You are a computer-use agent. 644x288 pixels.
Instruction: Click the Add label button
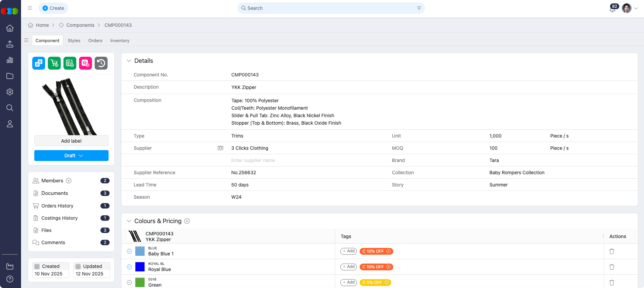coord(71,141)
